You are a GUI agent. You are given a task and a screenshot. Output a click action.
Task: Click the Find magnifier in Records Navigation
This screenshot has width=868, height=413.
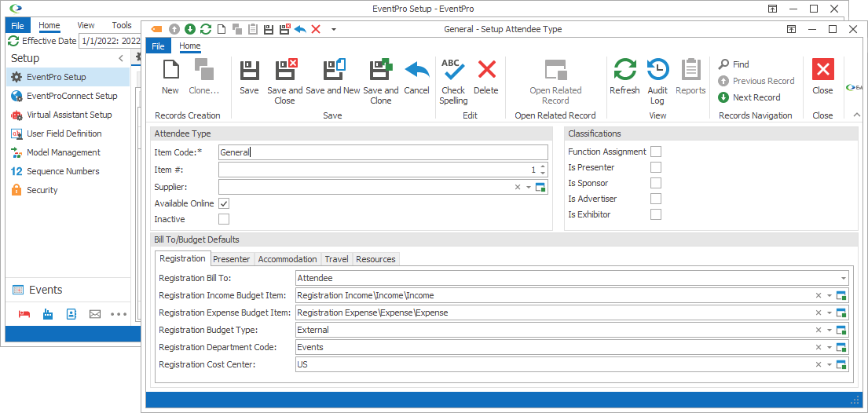pos(723,64)
